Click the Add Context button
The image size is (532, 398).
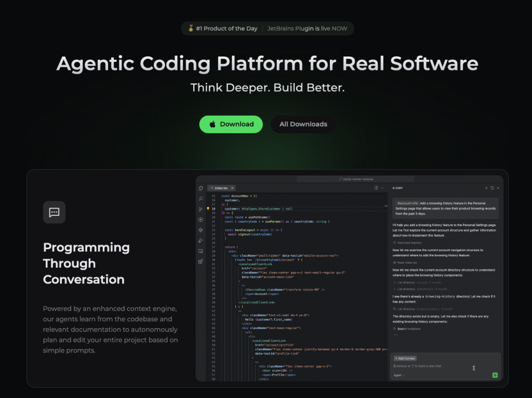405,359
